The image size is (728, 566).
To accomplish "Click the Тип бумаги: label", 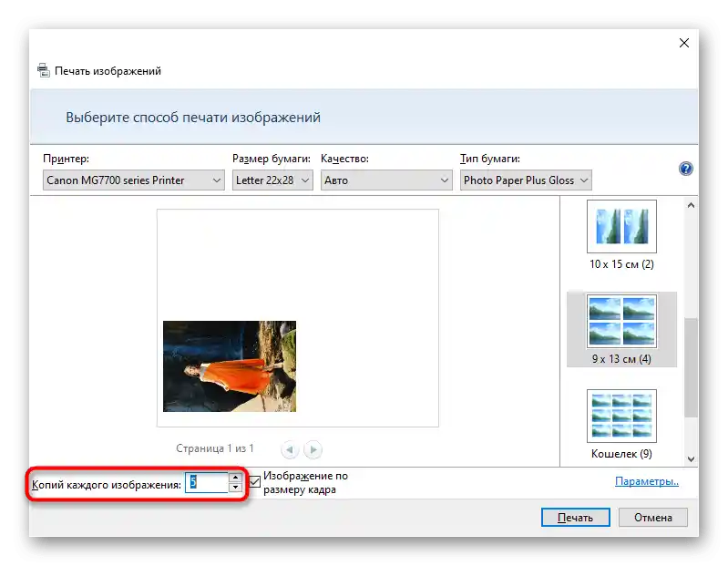I will (490, 159).
